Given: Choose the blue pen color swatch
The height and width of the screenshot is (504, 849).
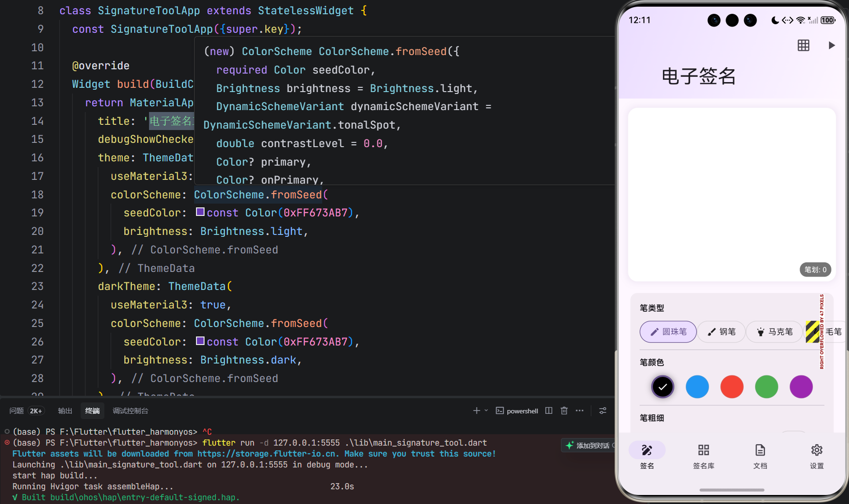Looking at the screenshot, I should click(x=697, y=387).
